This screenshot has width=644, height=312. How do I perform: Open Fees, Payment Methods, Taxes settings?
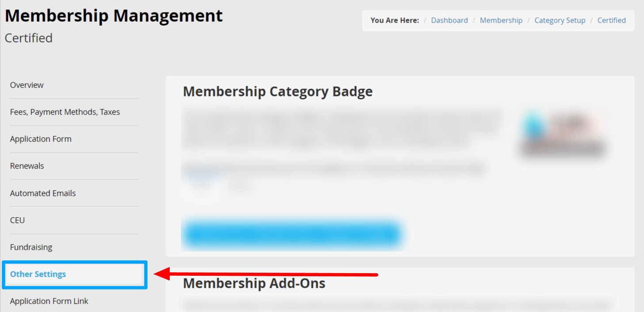pyautogui.click(x=65, y=112)
